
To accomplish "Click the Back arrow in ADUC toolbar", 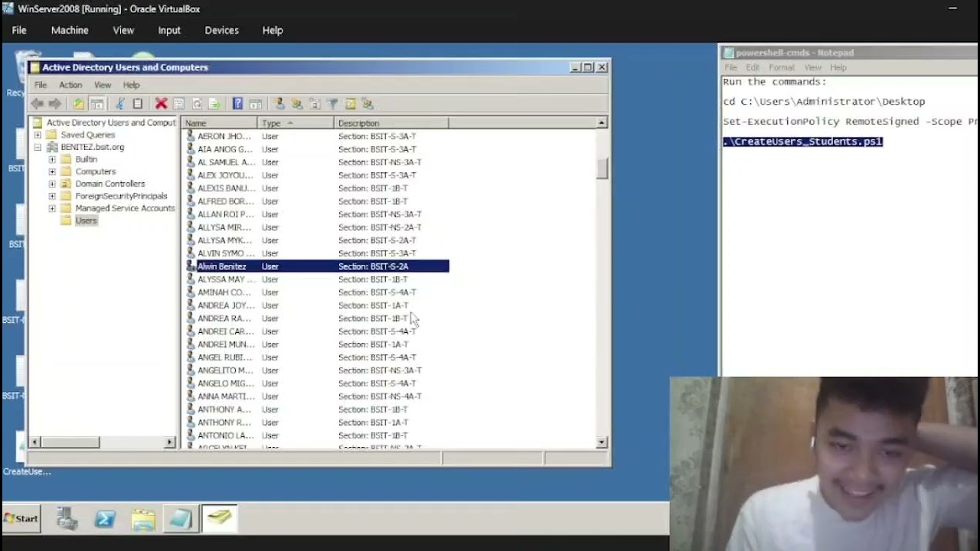I will tap(38, 103).
